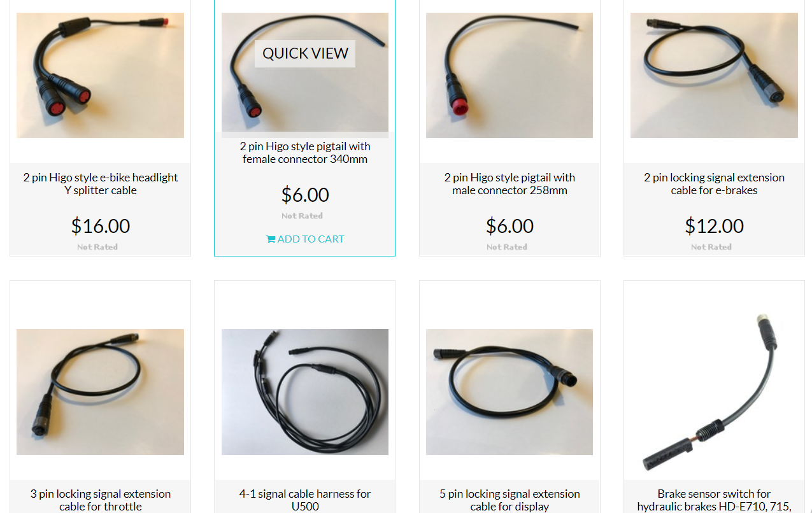812x513 pixels.
Task: Open the 'pigtail with male connector 258mm' title
Action: click(x=509, y=184)
